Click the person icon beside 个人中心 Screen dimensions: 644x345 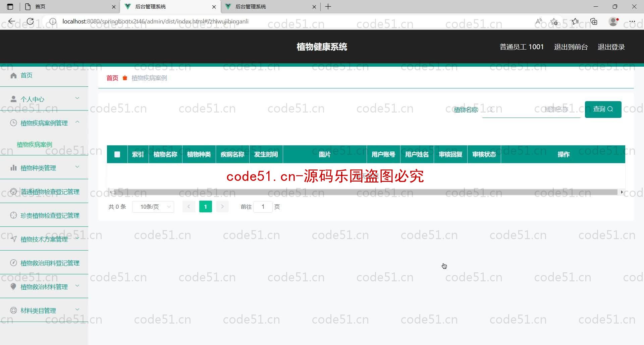13,99
